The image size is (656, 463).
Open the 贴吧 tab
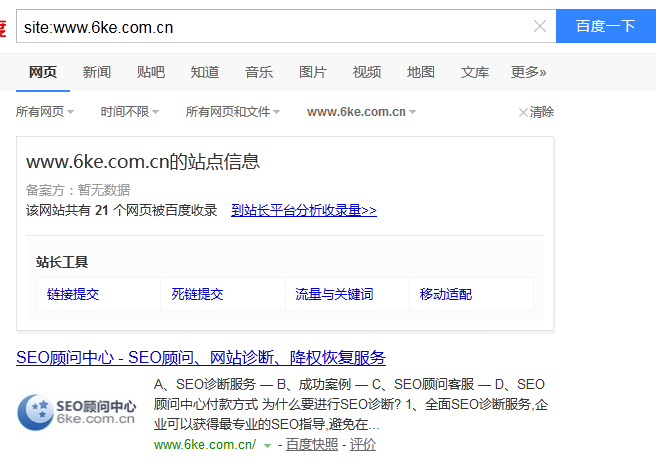point(151,72)
